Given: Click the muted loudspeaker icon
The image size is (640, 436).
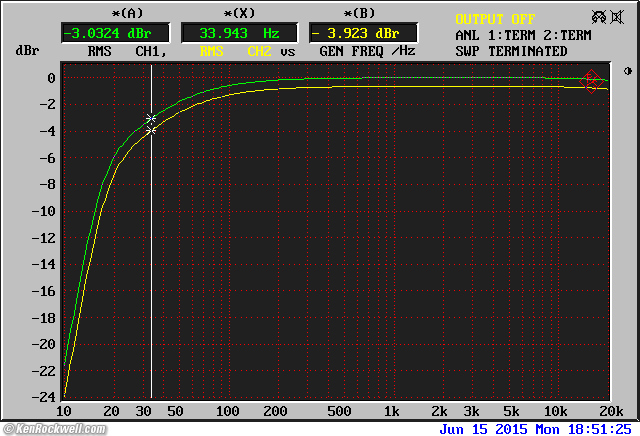Looking at the screenshot, I should [x=617, y=17].
